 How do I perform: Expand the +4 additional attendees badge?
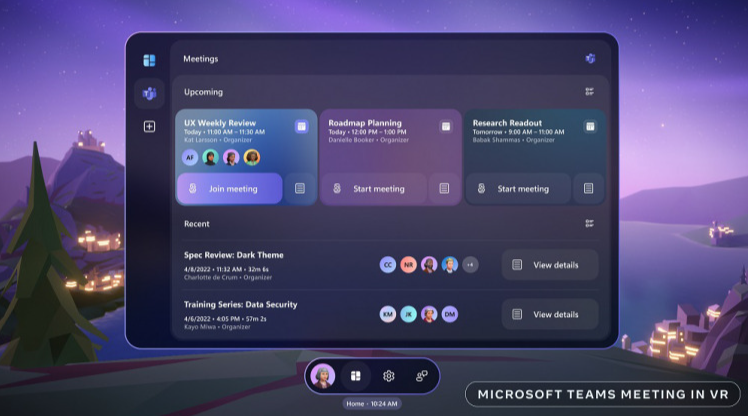coord(470,265)
